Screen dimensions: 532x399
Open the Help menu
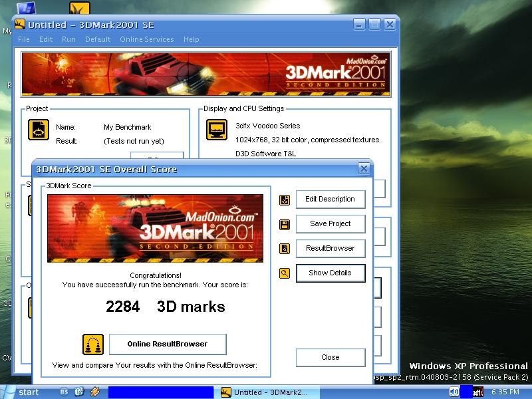click(x=192, y=39)
